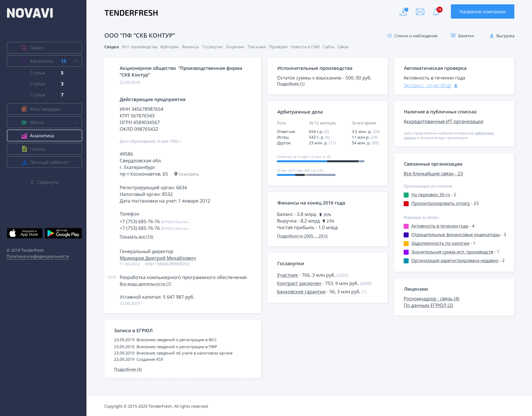Open the Проверки tab
This screenshot has width=532, height=416.
tap(278, 47)
